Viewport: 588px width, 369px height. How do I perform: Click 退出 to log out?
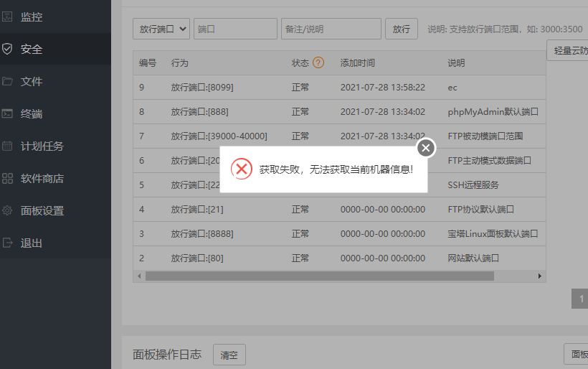[55, 243]
